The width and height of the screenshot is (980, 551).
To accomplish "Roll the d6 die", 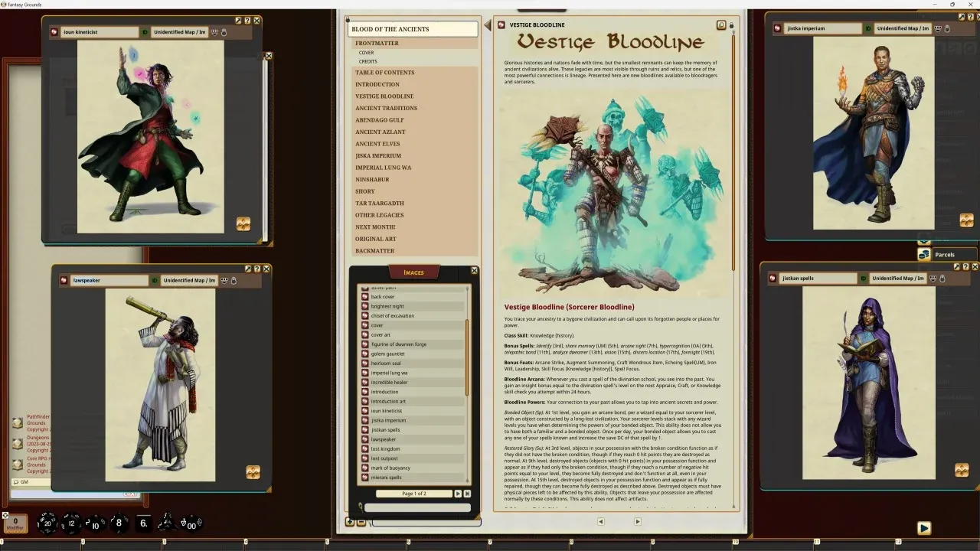I will tap(143, 523).
